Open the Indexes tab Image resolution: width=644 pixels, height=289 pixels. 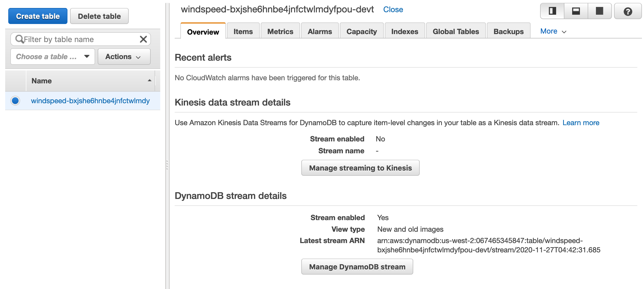pos(405,31)
